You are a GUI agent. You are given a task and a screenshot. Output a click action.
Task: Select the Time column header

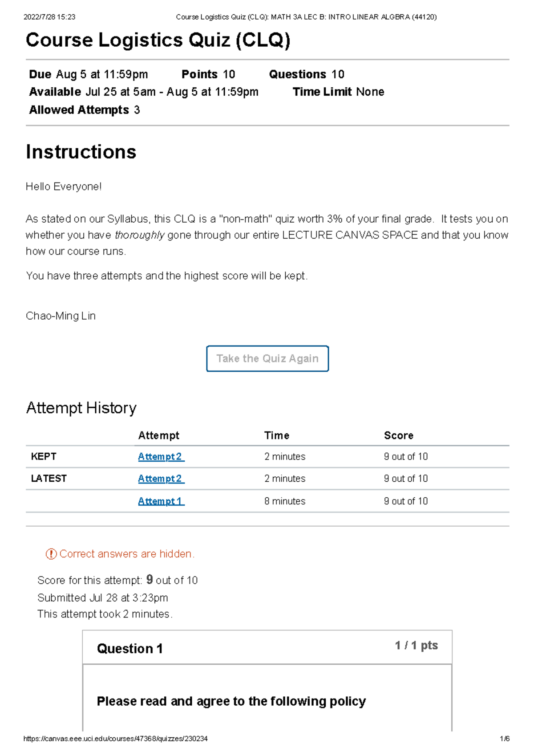(276, 435)
